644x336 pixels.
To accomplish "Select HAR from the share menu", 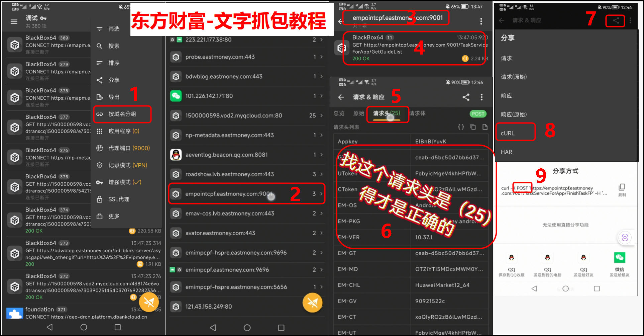I will point(506,152).
